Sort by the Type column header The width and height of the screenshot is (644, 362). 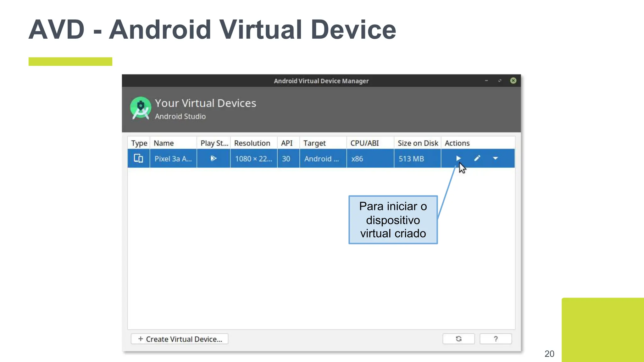(x=139, y=143)
